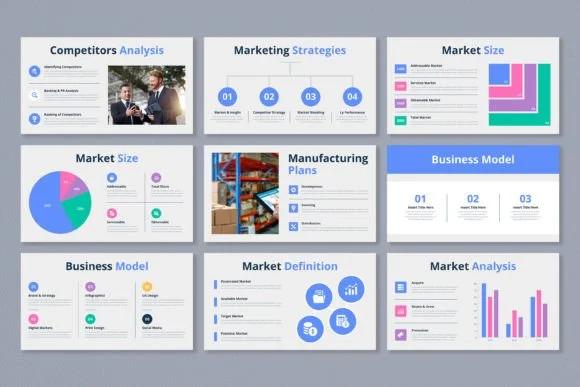Click the Sourcing square icon in Manufacturing Plans
Viewport: 580px width, 387px height.
pyautogui.click(x=293, y=208)
